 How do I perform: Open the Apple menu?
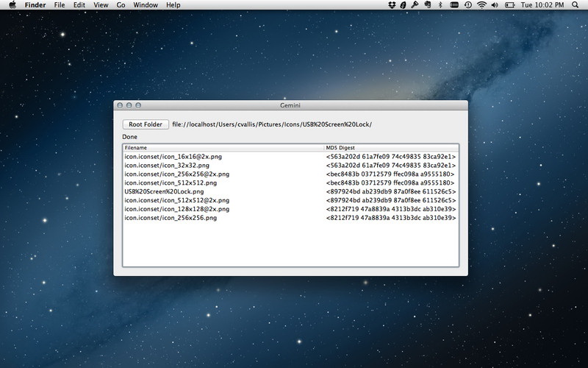pos(12,5)
